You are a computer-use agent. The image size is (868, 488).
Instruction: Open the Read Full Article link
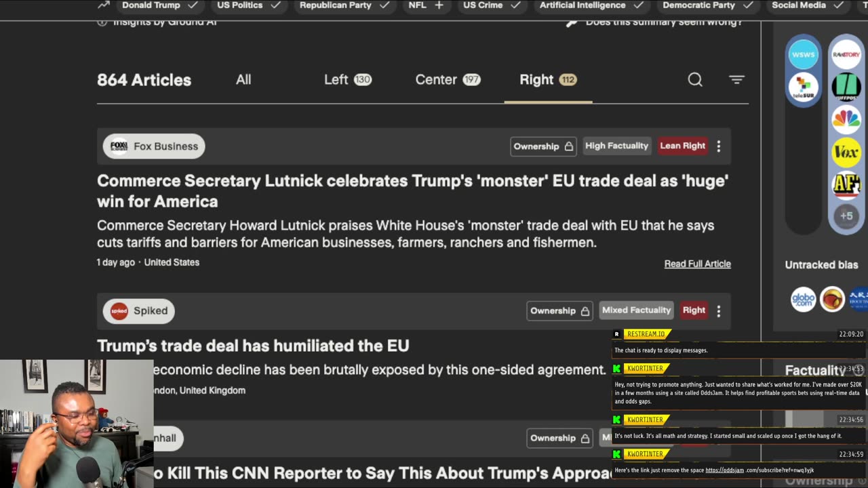pyautogui.click(x=697, y=264)
